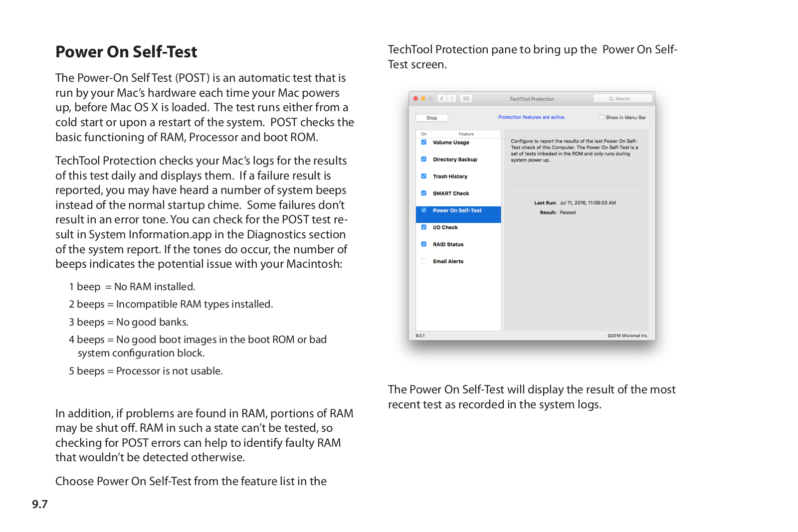Toggle the SMART Check checkbox
The image size is (798, 532).
point(424,193)
